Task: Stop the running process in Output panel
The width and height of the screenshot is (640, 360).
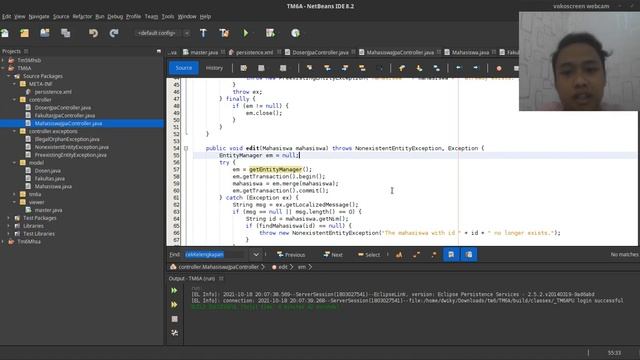Action: pyautogui.click(x=174, y=319)
